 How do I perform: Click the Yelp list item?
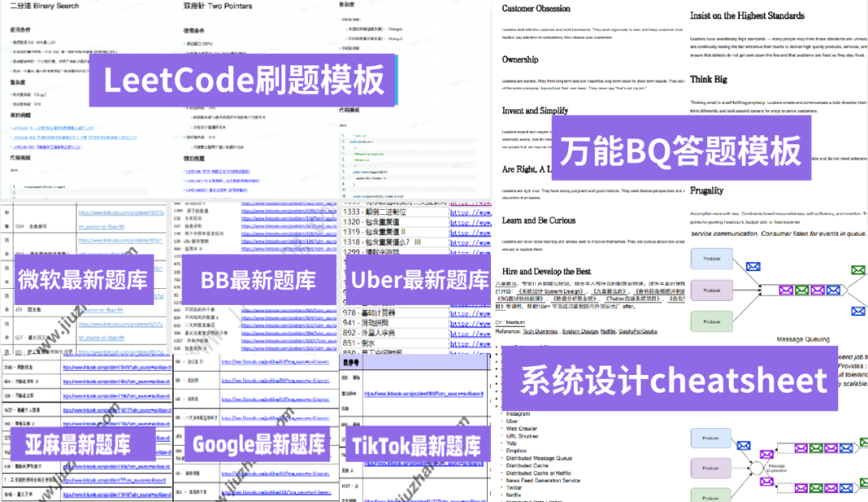point(511,443)
